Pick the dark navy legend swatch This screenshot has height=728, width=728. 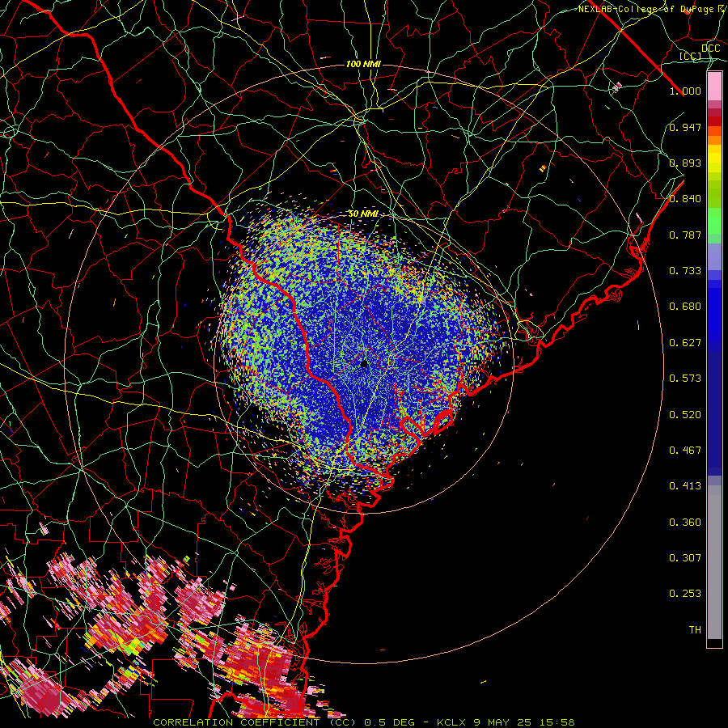(x=714, y=408)
